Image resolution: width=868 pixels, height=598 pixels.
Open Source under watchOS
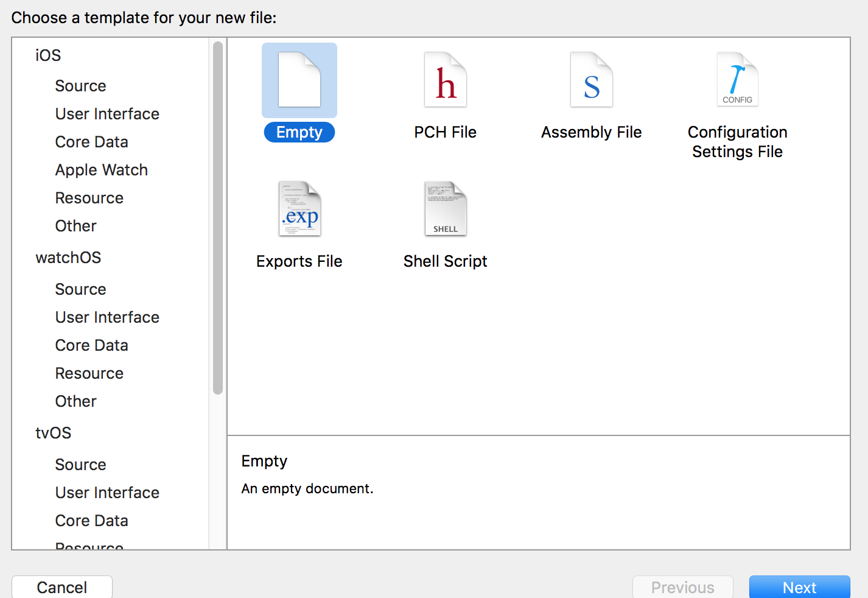[80, 289]
